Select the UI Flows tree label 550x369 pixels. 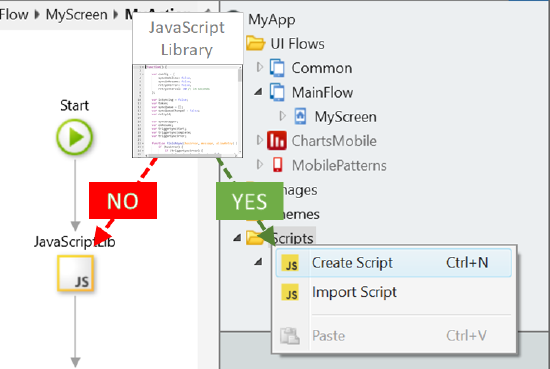click(x=297, y=44)
